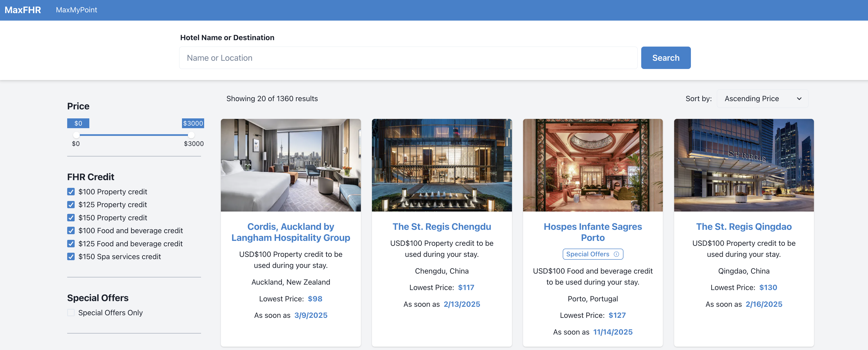The height and width of the screenshot is (350, 868).
Task: Click the $117 lowest price for Chengdu
Action: point(466,288)
